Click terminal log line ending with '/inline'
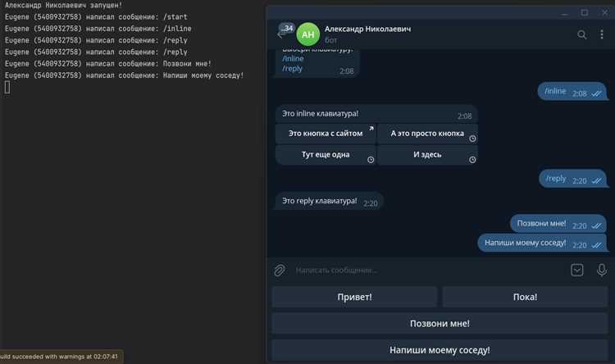Image resolution: width=615 pixels, height=364 pixels. [x=98, y=29]
